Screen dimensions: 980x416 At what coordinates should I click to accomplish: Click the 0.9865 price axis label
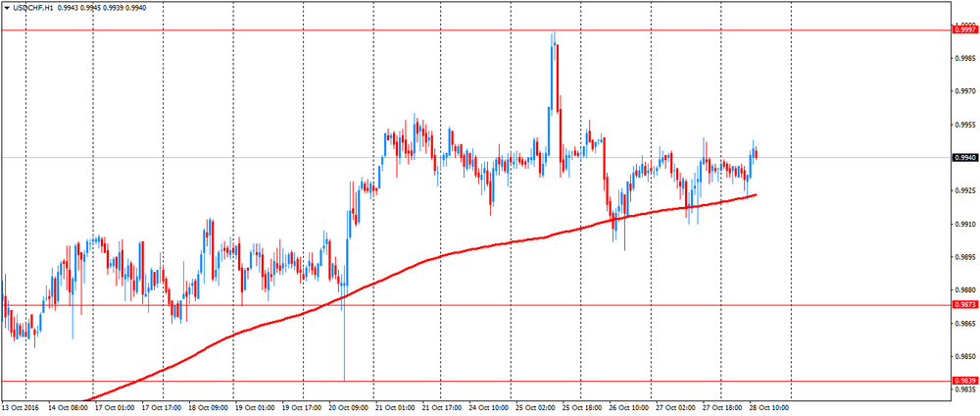963,323
